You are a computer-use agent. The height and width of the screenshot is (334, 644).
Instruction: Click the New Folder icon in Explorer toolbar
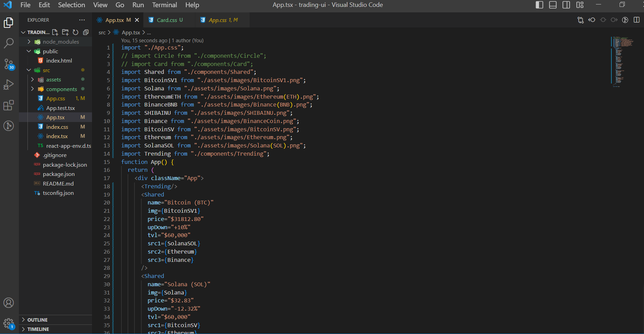65,32
